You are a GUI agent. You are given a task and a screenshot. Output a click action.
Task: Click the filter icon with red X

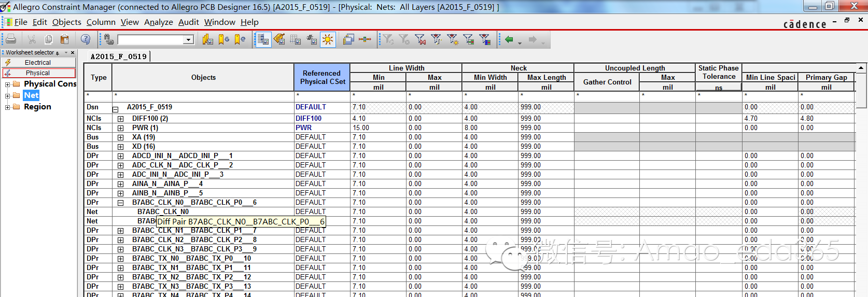coord(421,39)
